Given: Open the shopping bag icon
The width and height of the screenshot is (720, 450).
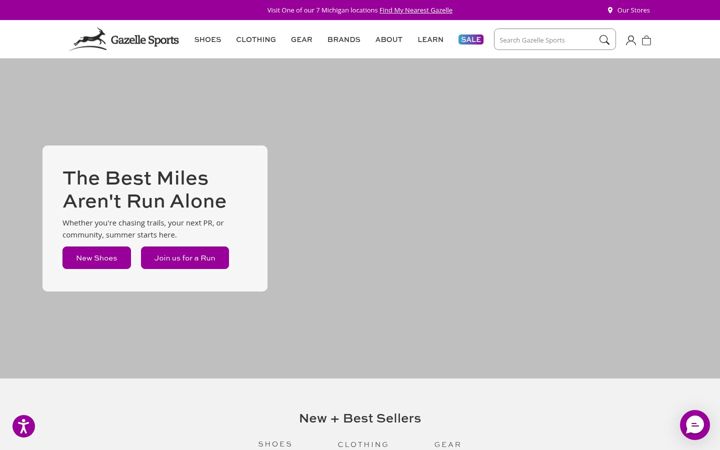Looking at the screenshot, I should (x=647, y=40).
